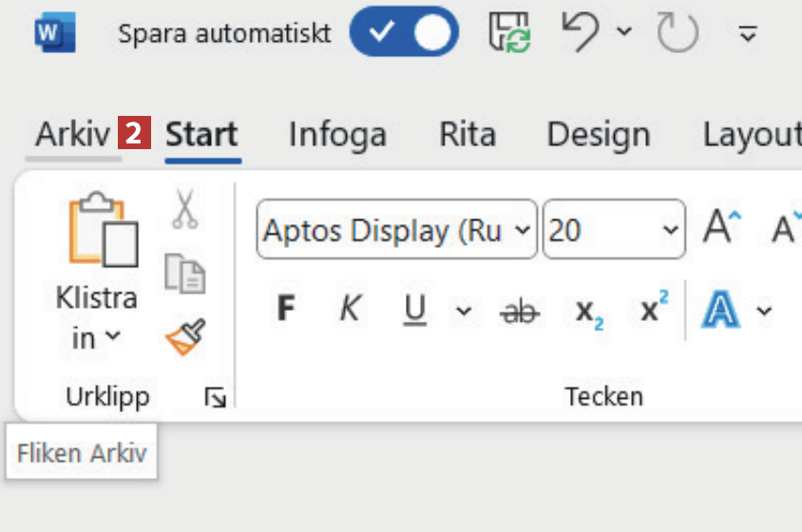Viewport: 802px width, 532px height.
Task: Open the Urklipp dialog launcher
Action: pyautogui.click(x=215, y=398)
